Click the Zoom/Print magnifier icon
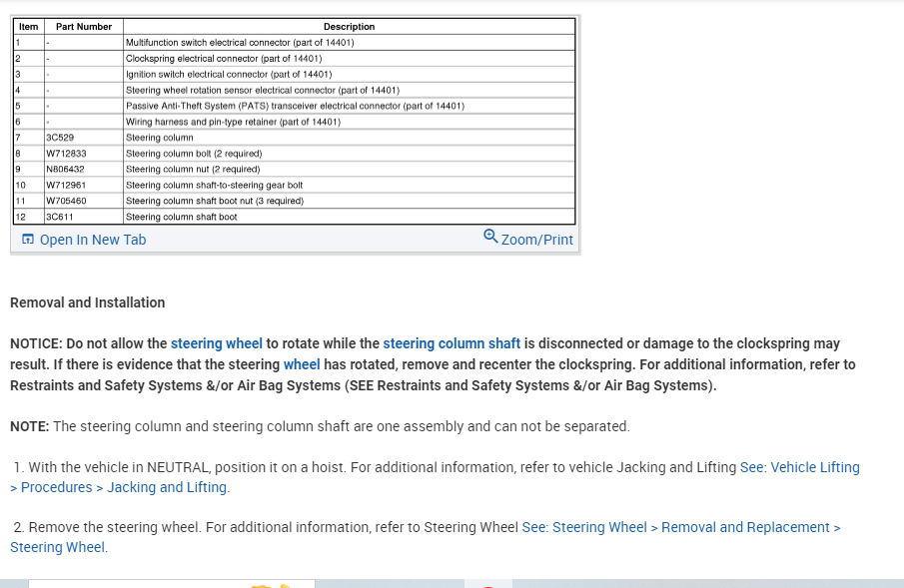904x588 pixels. tap(490, 237)
